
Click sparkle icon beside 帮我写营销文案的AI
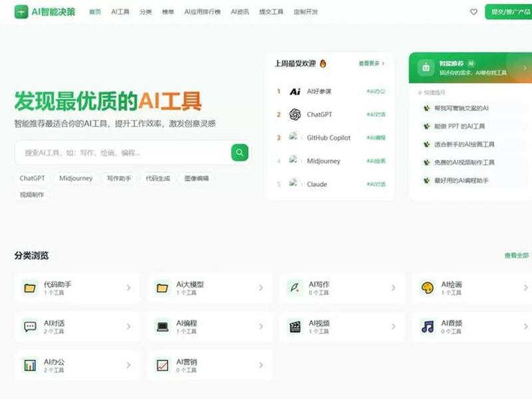click(426, 108)
